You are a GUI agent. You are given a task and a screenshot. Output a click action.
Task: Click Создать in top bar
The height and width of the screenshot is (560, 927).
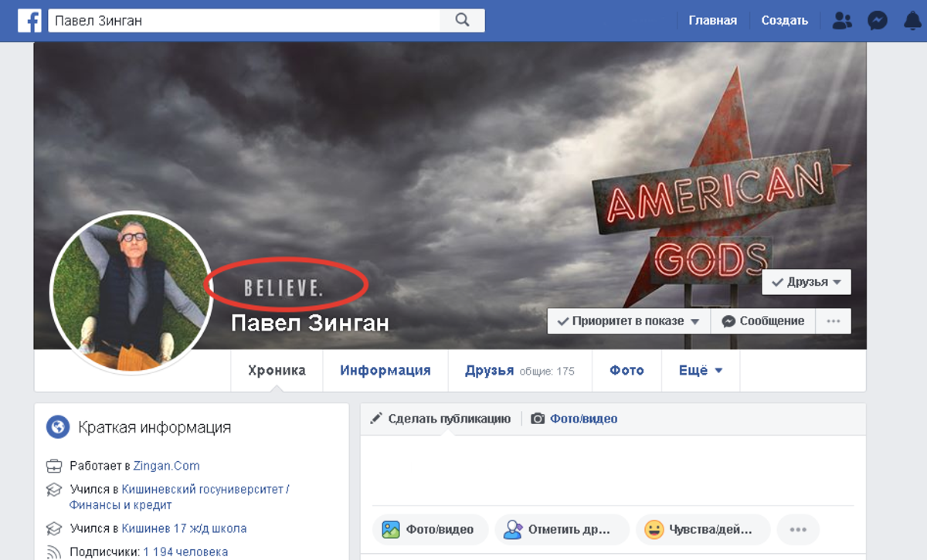coord(785,21)
